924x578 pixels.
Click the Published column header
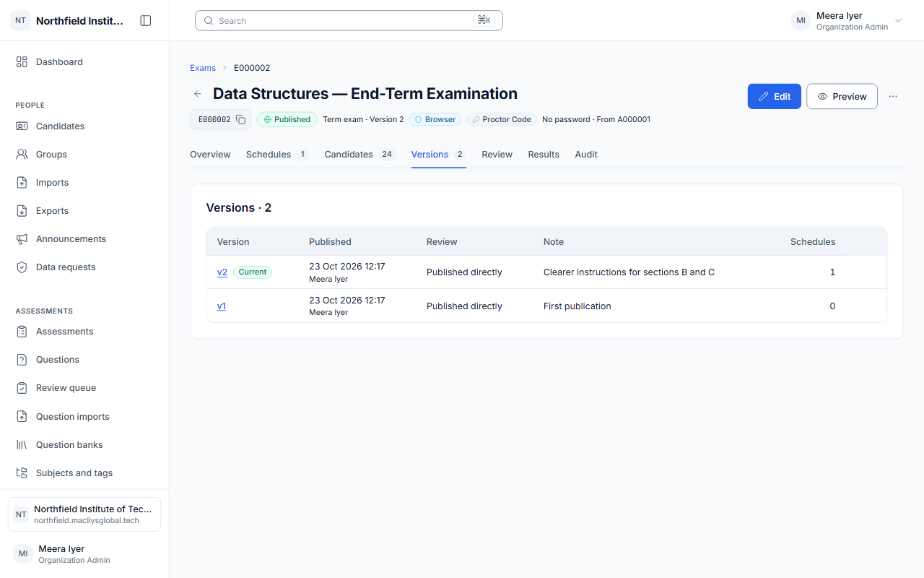(330, 242)
